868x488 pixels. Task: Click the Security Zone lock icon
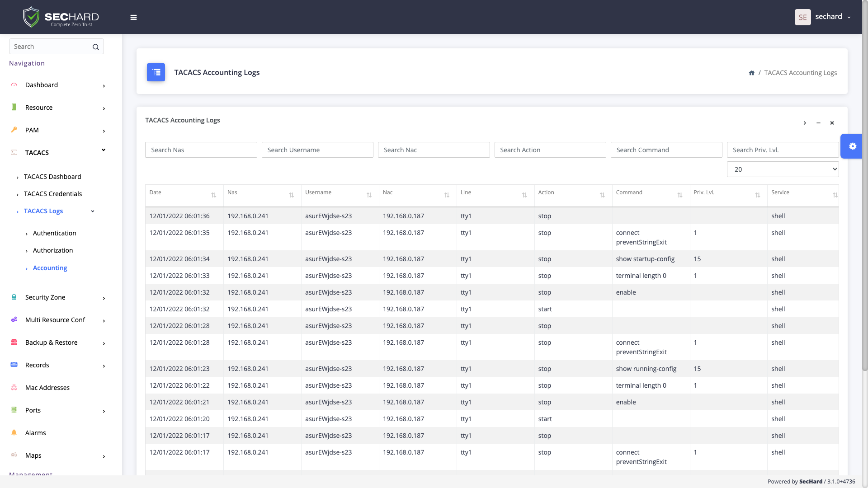(14, 297)
